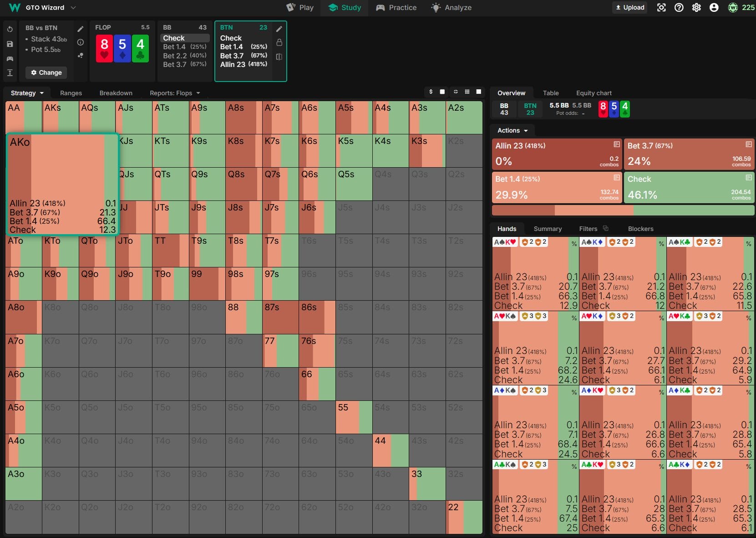Open the info icon beside the Stack 43bb panel
The width and height of the screenshot is (756, 538).
click(81, 42)
